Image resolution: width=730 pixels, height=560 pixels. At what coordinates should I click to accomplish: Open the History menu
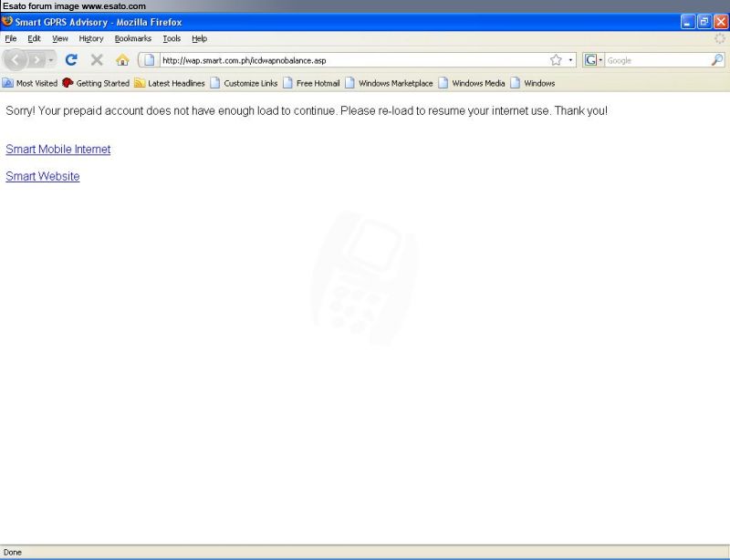(x=91, y=38)
